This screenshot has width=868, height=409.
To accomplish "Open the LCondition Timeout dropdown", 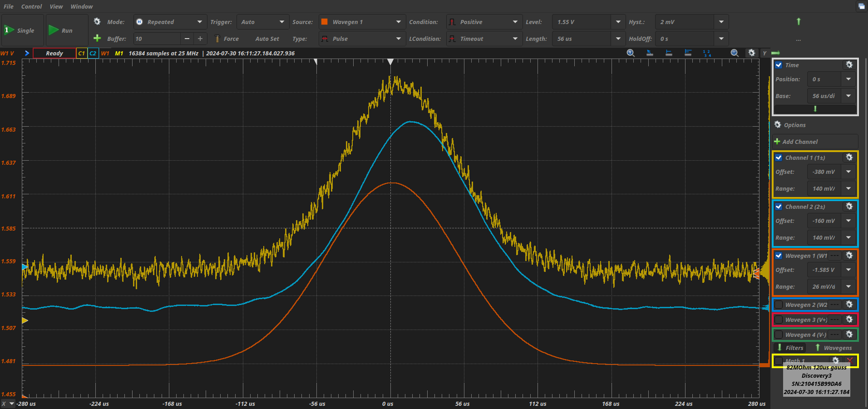I will tap(483, 39).
